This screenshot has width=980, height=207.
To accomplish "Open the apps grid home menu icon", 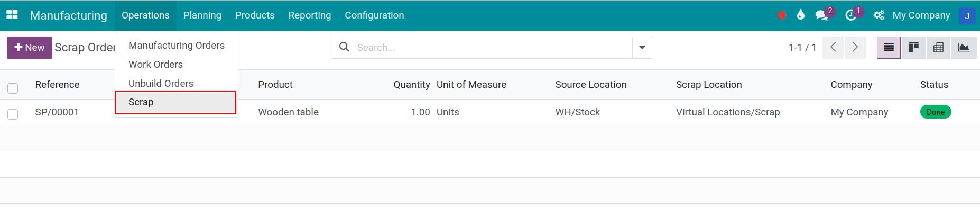I will pyautogui.click(x=12, y=15).
